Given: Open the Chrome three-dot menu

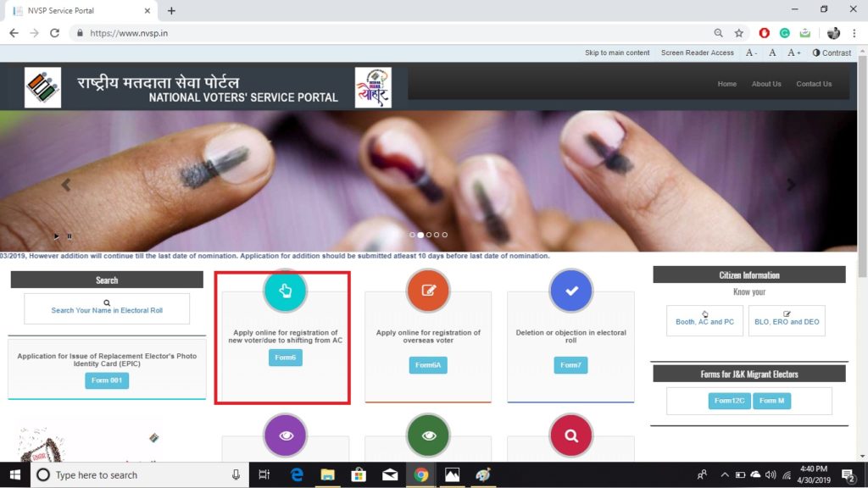Looking at the screenshot, I should point(854,33).
